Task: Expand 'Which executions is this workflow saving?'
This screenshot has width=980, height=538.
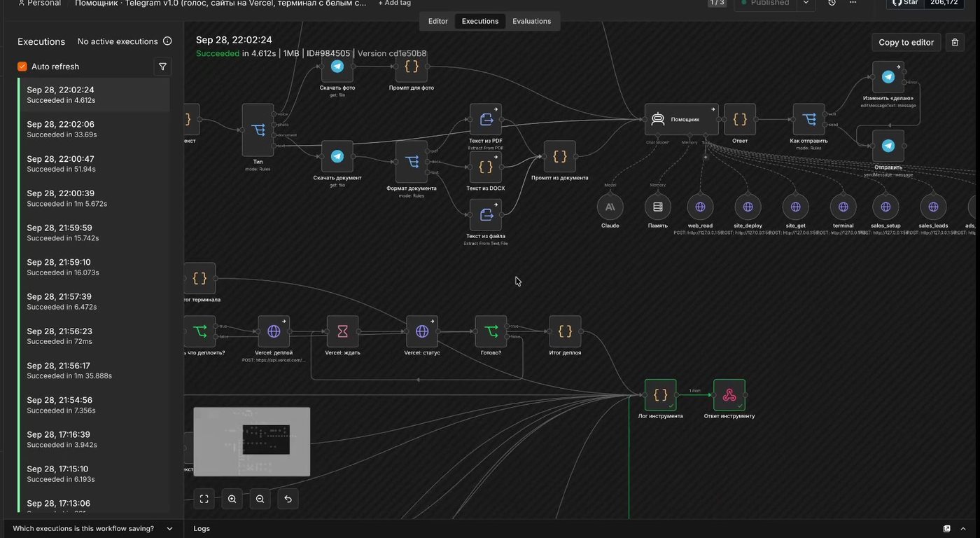Action: click(93, 529)
